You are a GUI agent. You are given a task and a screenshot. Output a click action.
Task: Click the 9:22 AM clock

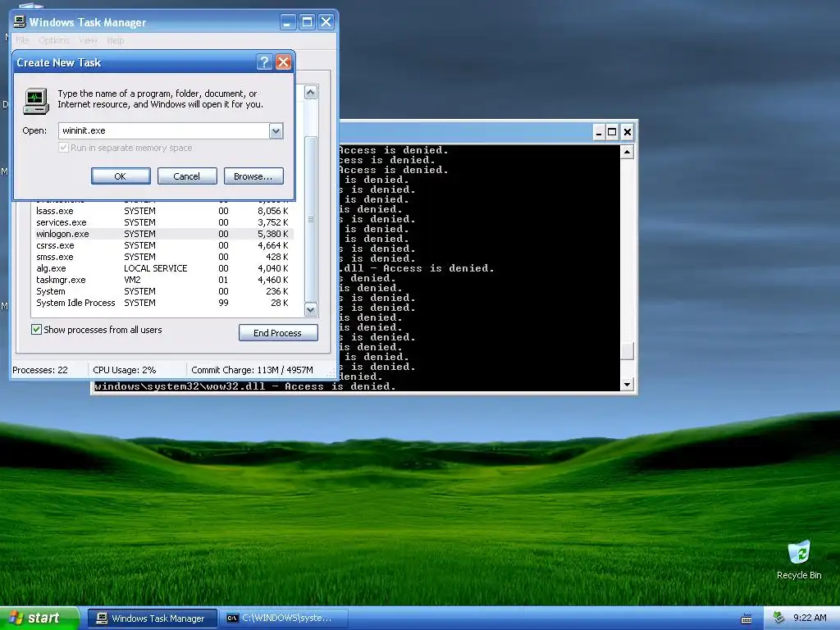coord(810,618)
